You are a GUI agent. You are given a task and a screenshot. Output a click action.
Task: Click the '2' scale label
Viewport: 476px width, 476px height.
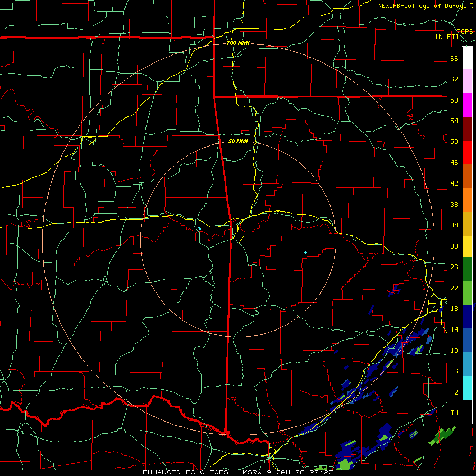(x=456, y=392)
